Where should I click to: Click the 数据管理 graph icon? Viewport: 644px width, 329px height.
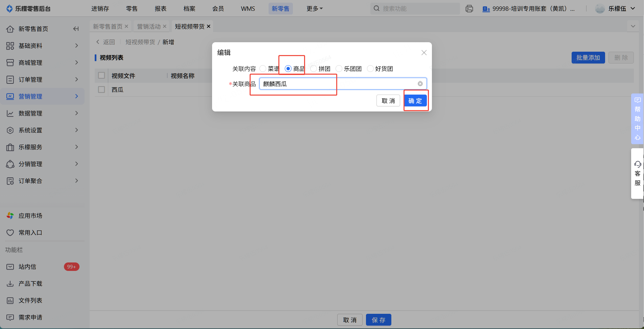click(10, 113)
